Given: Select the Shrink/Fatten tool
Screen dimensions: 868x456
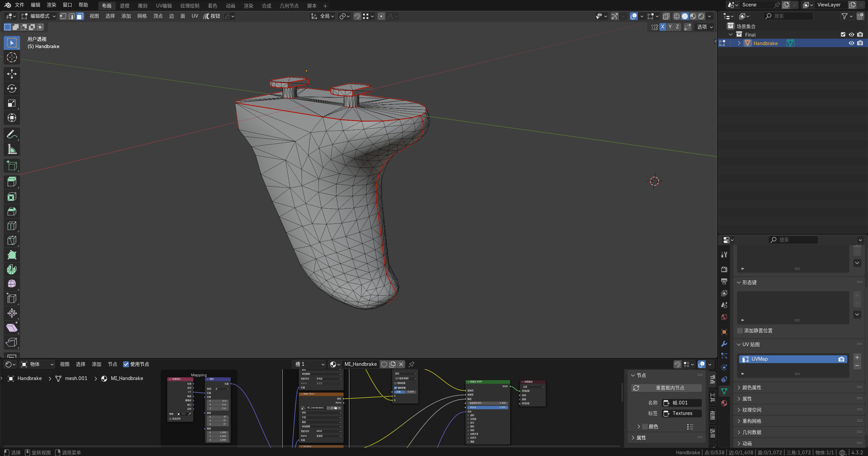Looking at the screenshot, I should [x=12, y=313].
